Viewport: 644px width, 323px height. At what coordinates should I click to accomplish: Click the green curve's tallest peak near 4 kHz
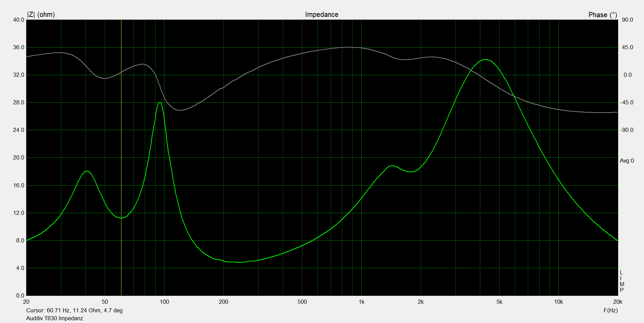[485, 60]
